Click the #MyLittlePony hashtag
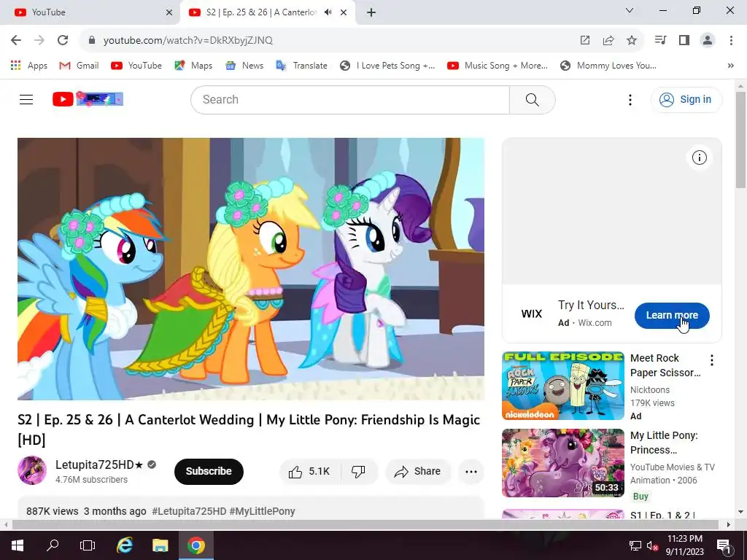The width and height of the screenshot is (747, 560). (x=262, y=511)
